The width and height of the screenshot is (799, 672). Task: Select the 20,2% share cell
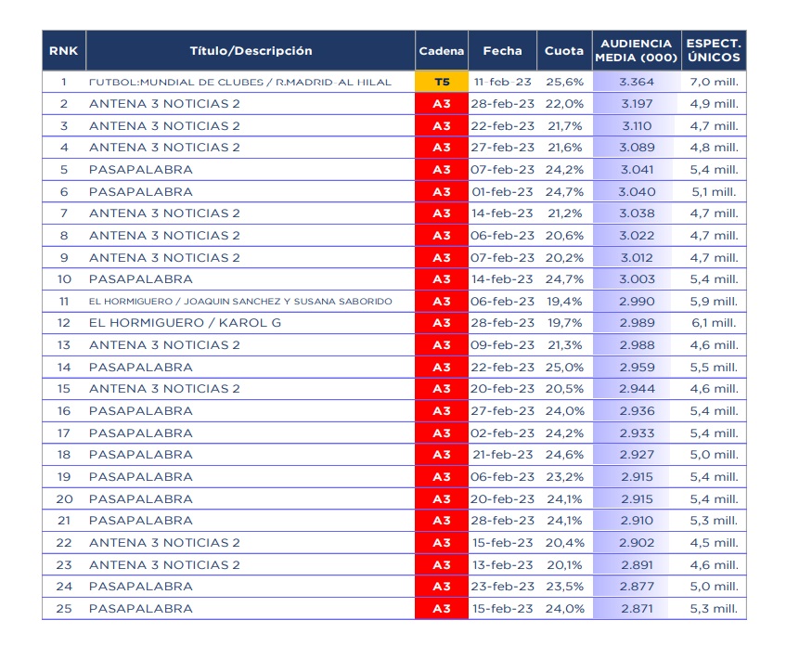click(x=564, y=258)
